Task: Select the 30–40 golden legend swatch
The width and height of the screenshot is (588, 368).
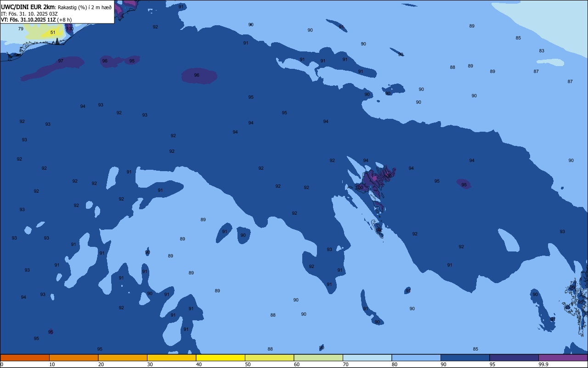Action: [x=171, y=357]
